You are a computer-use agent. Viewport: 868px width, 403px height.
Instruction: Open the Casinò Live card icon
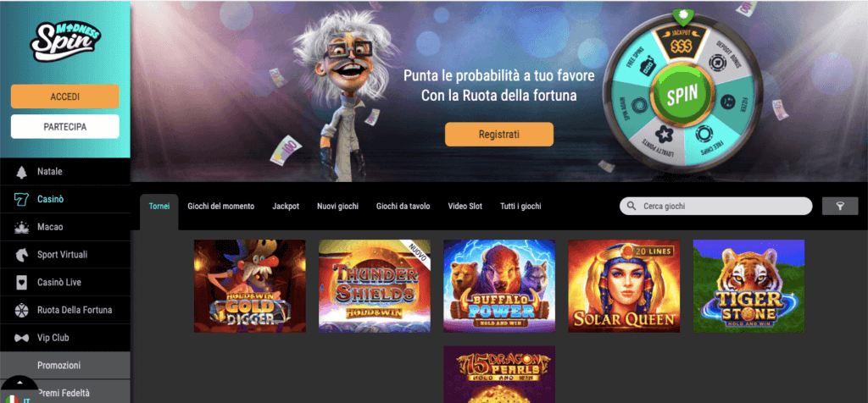(21, 283)
